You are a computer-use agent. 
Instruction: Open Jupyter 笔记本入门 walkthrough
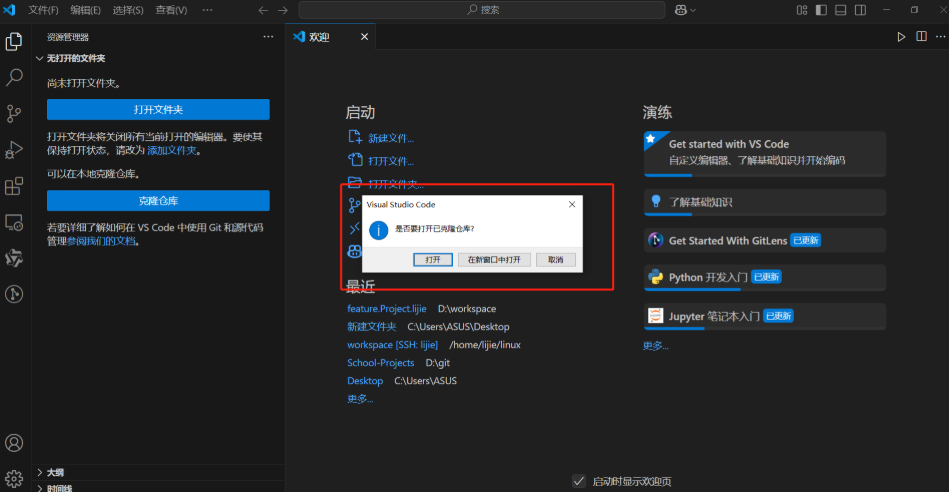(x=765, y=317)
